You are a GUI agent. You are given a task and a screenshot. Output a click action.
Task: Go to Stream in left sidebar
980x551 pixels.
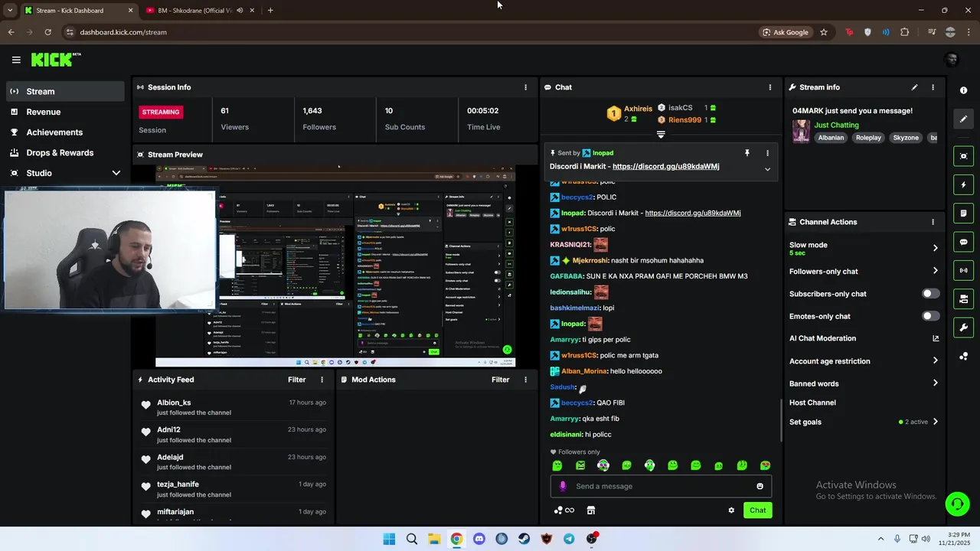click(x=65, y=91)
